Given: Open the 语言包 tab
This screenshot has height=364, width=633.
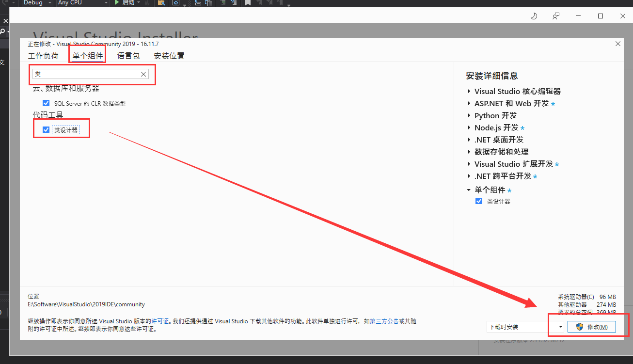Looking at the screenshot, I should coord(128,56).
